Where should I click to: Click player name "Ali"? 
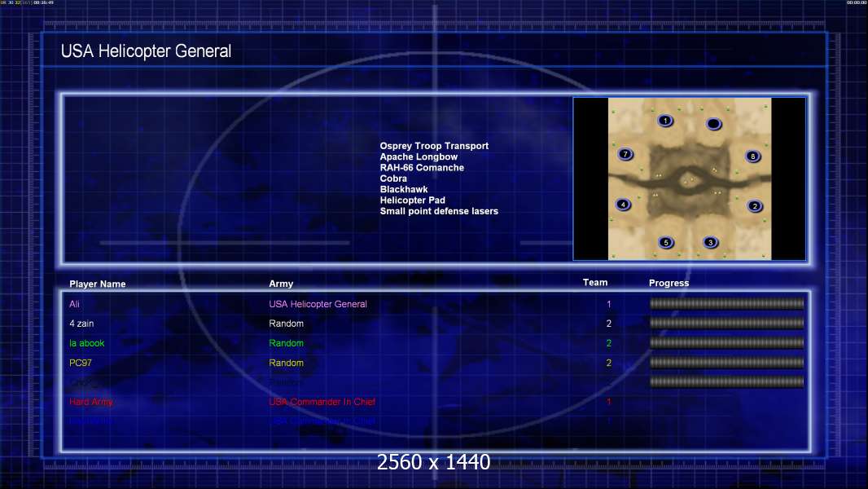74,304
